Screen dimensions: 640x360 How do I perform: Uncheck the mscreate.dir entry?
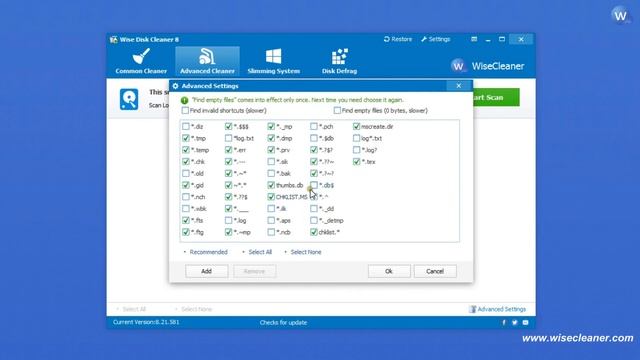pyautogui.click(x=357, y=127)
